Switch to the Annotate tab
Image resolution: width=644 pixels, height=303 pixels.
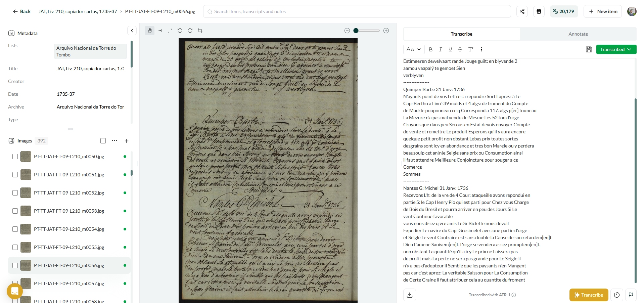click(x=578, y=34)
